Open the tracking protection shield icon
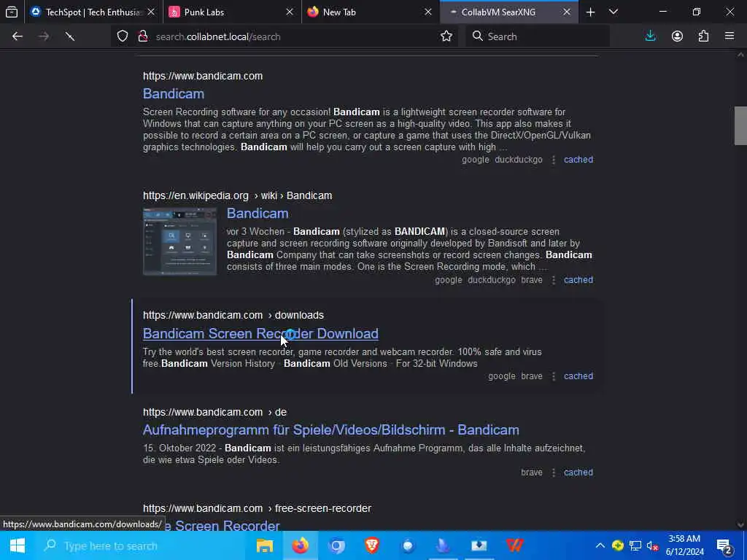 coord(123,36)
